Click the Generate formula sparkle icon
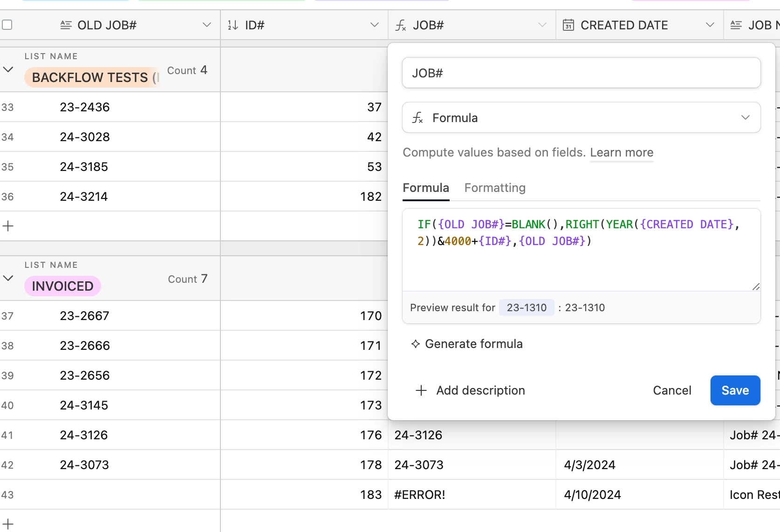The width and height of the screenshot is (780, 532). pyautogui.click(x=416, y=344)
